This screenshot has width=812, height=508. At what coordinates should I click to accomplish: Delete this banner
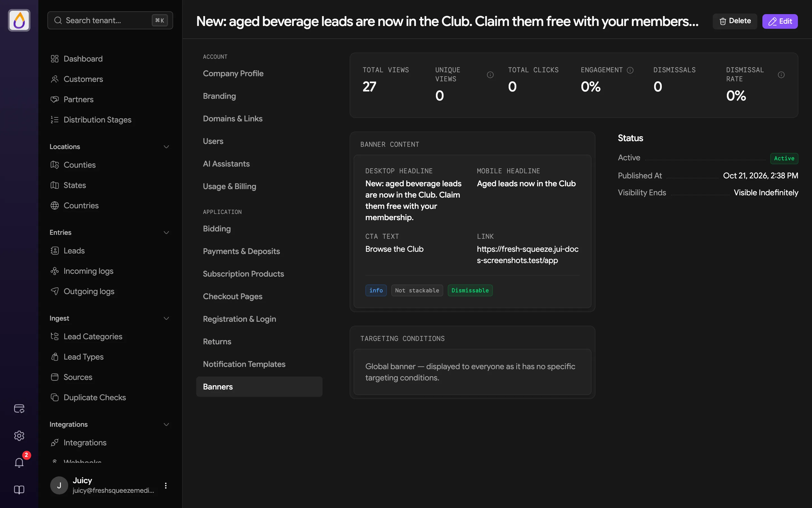735,21
